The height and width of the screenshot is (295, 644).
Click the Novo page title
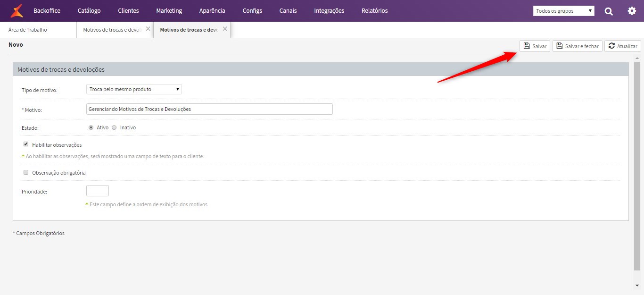pyautogui.click(x=16, y=45)
